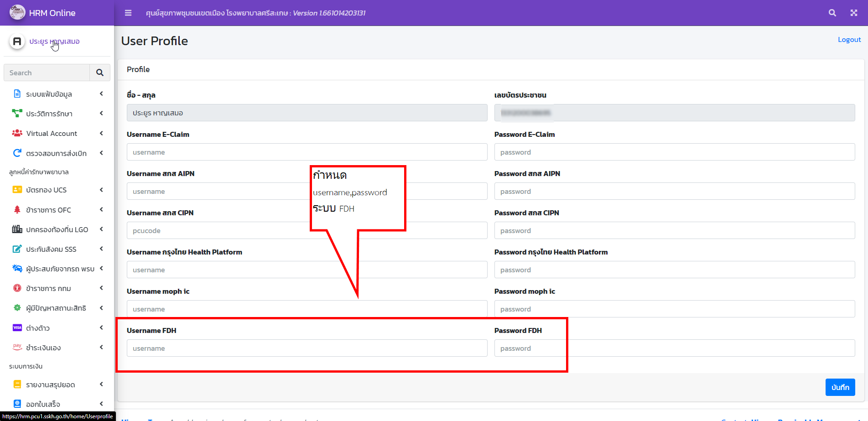Select the ประวัติการรักษา treatment history icon
868x421 pixels.
(x=17, y=113)
